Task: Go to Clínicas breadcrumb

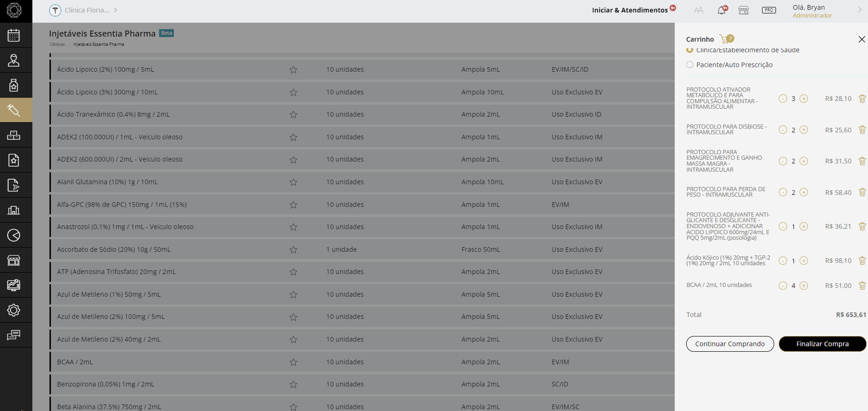Action: pos(57,44)
